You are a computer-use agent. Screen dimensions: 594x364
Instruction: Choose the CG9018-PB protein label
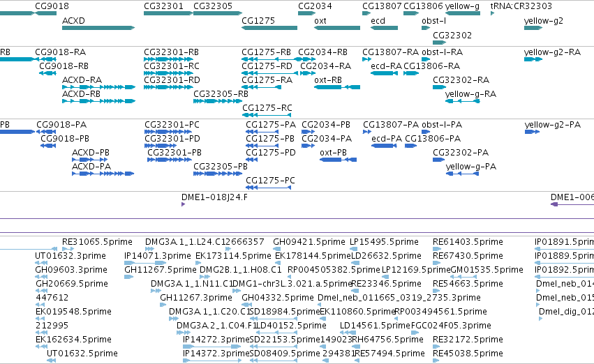click(x=65, y=139)
